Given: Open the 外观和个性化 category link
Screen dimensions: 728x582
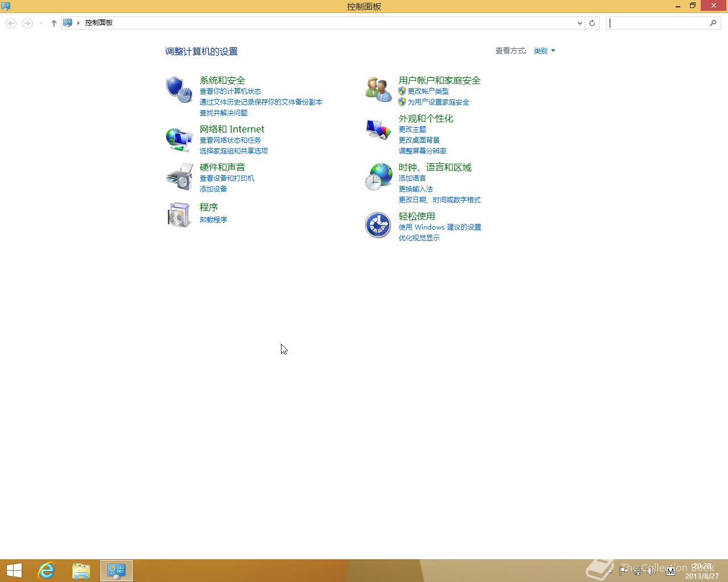Looking at the screenshot, I should coord(426,118).
